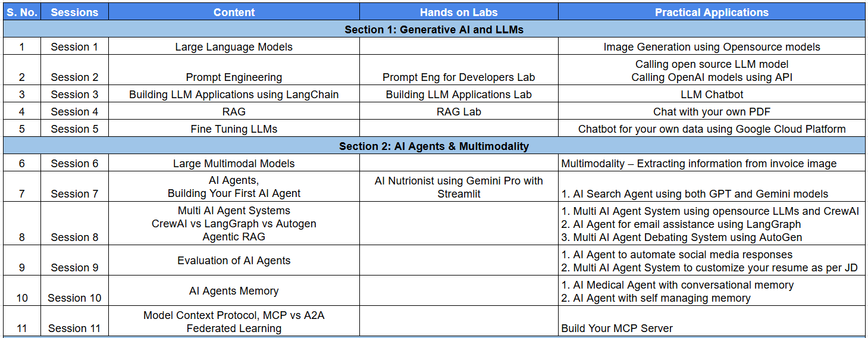Select the "Building LLM Applications Lab" cell
868x338 pixels.
coord(459,94)
